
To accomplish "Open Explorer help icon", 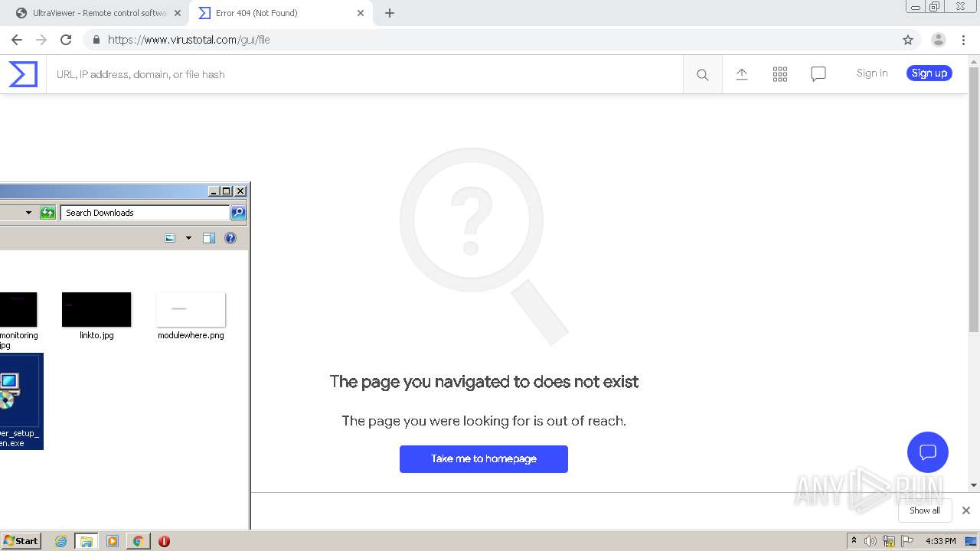I will tap(230, 238).
